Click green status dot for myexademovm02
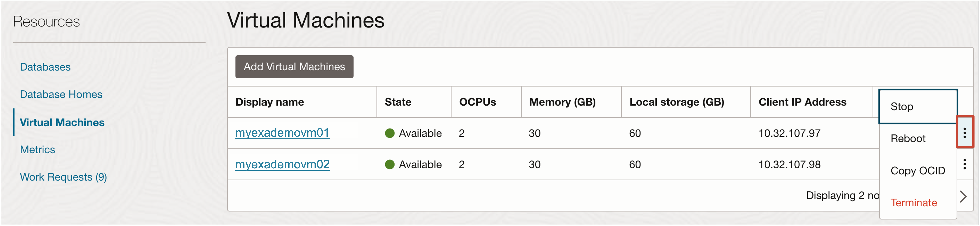Image resolution: width=980 pixels, height=226 pixels. [390, 164]
